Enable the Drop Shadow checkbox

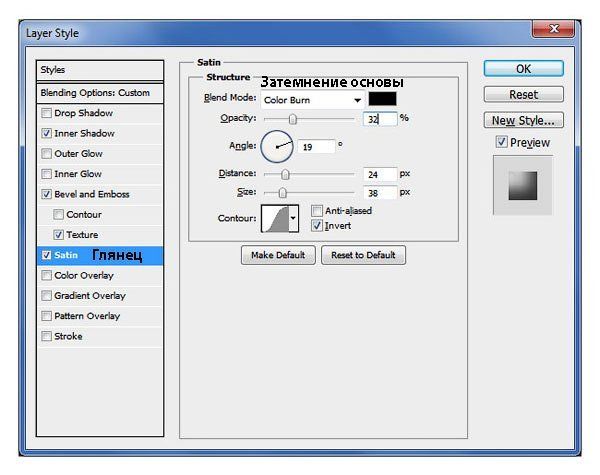click(46, 113)
